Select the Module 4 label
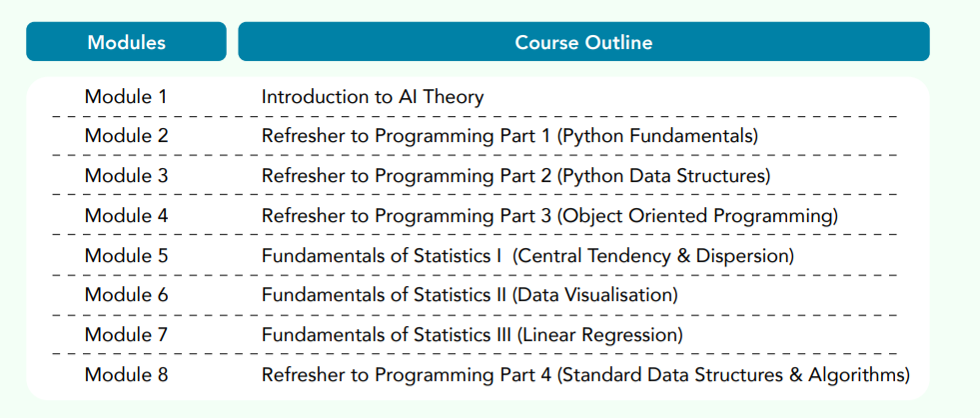 click(x=126, y=216)
